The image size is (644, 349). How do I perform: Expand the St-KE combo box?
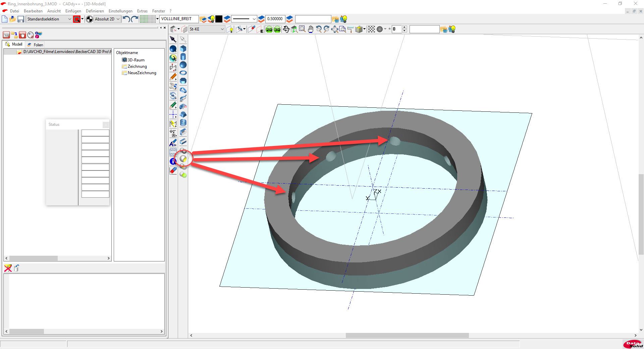(222, 29)
